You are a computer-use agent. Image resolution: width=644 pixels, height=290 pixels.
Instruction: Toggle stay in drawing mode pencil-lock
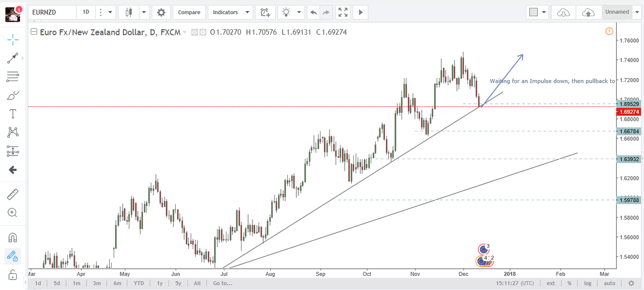[x=13, y=256]
